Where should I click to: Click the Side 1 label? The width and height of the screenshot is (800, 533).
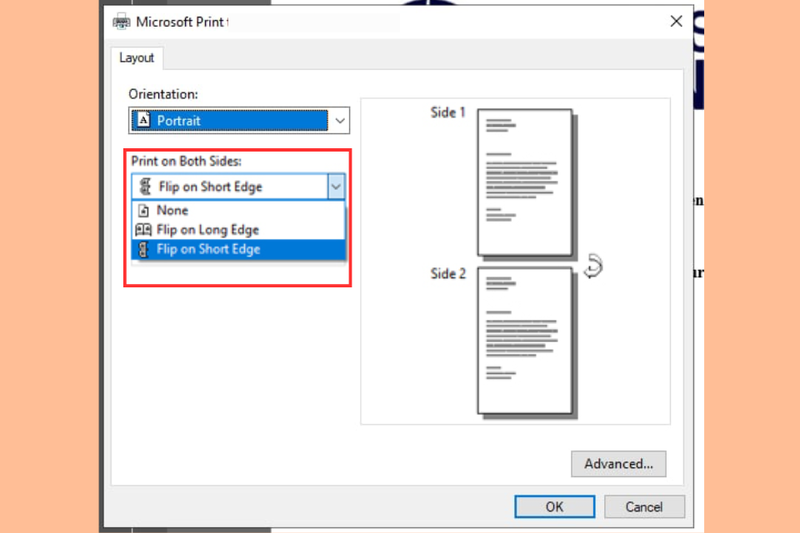tap(448, 112)
